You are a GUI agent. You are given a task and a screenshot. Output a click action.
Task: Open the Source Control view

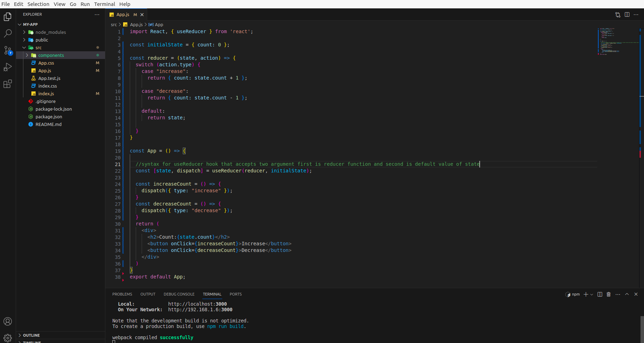click(8, 50)
